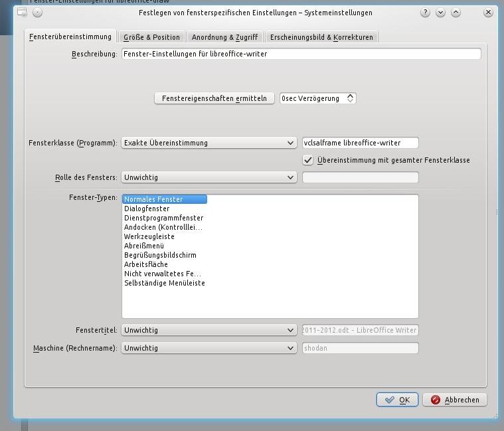
Task: Click the Beschreibung text field
Action: coord(301,54)
